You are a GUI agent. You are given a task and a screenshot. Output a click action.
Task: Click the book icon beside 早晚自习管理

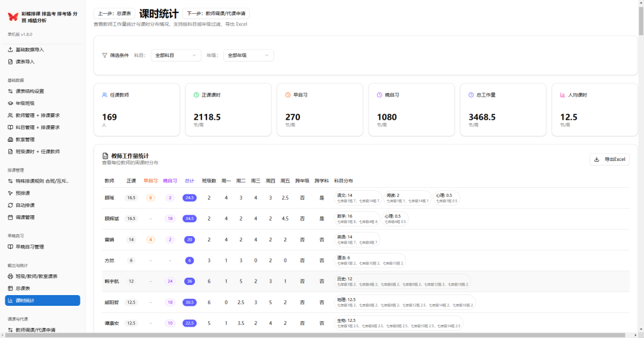10,247
